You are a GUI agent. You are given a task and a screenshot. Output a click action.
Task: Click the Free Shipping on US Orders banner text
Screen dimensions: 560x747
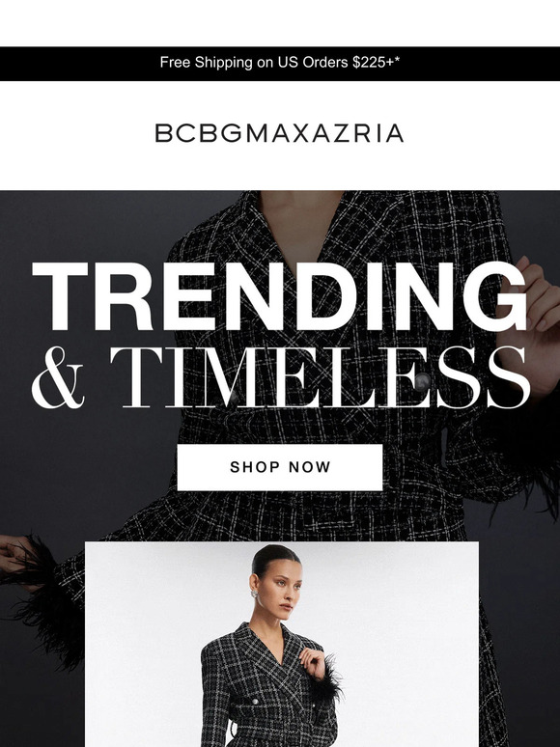(280, 63)
